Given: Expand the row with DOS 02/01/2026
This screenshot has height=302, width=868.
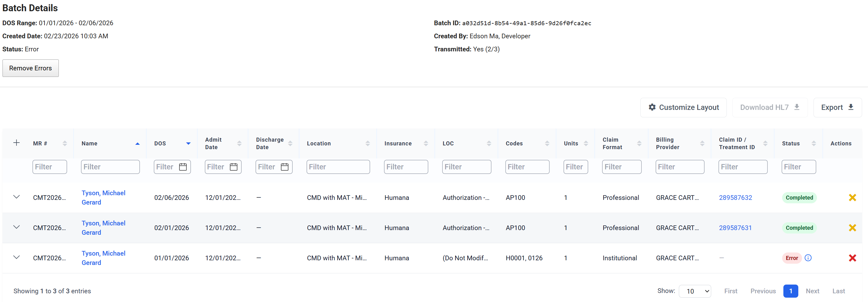Looking at the screenshot, I should pyautogui.click(x=16, y=227).
